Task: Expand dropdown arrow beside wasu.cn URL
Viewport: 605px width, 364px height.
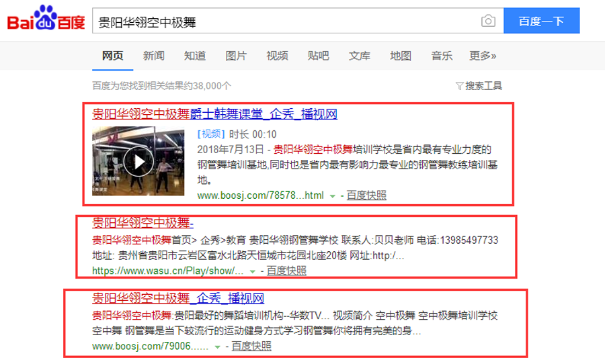Action: tap(252, 271)
